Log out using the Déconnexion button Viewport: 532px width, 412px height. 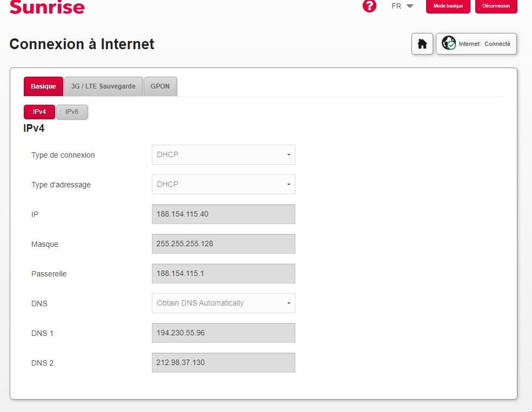click(496, 6)
